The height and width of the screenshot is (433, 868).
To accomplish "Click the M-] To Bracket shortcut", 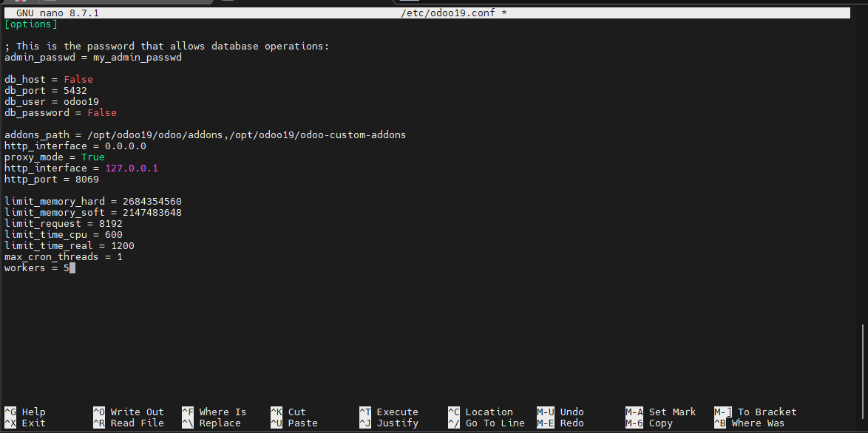I will tap(756, 412).
